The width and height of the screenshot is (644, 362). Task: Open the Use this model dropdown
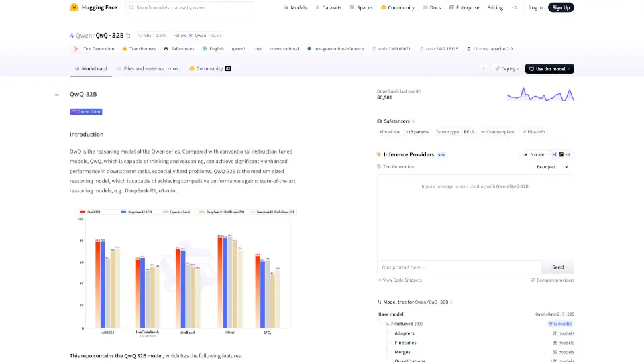coord(549,68)
